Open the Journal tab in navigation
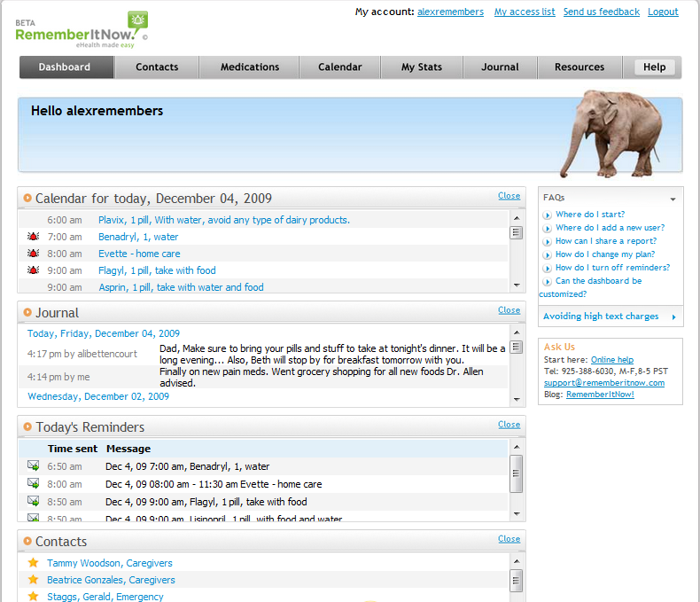Image resolution: width=700 pixels, height=602 pixels. pyautogui.click(x=500, y=67)
